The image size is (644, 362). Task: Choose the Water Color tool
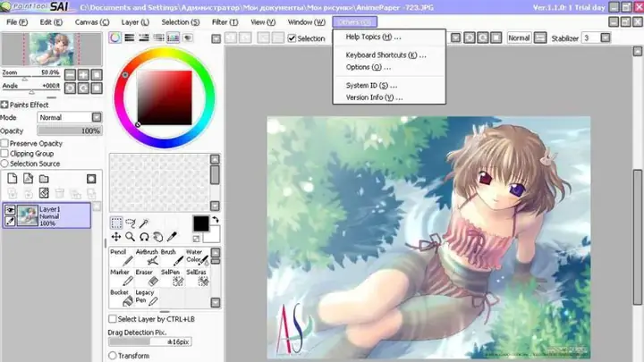198,257
